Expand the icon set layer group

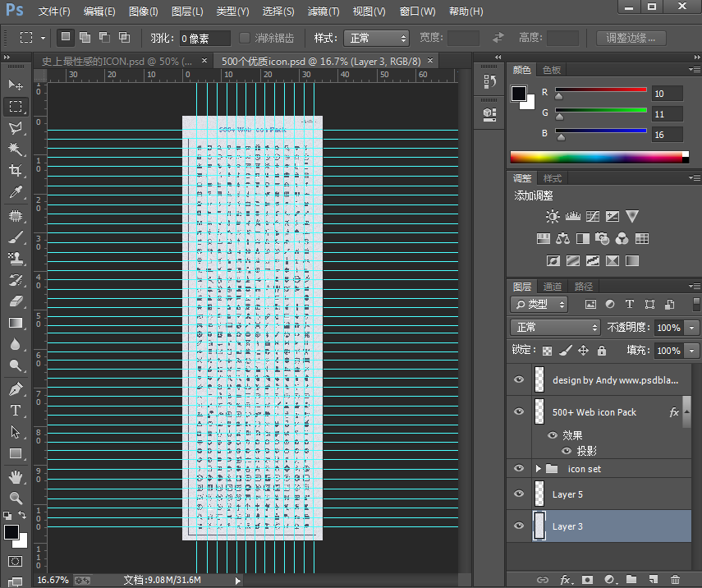pyautogui.click(x=539, y=469)
